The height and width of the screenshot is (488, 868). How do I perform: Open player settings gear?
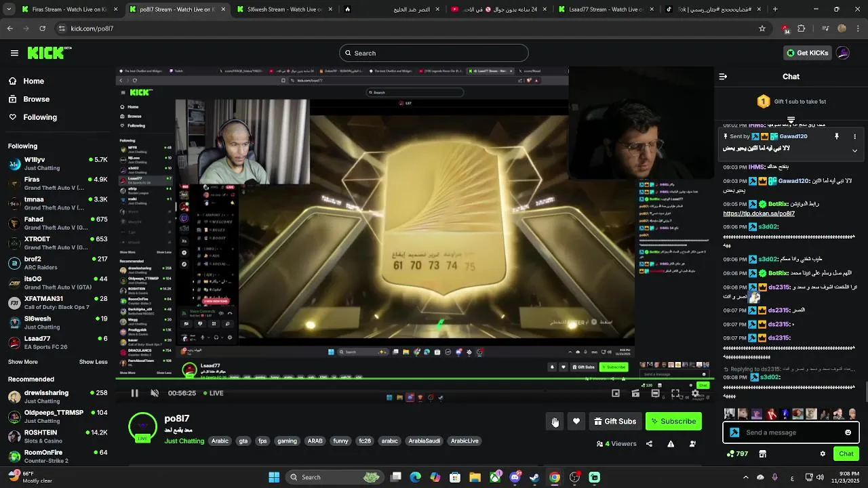[x=695, y=393]
